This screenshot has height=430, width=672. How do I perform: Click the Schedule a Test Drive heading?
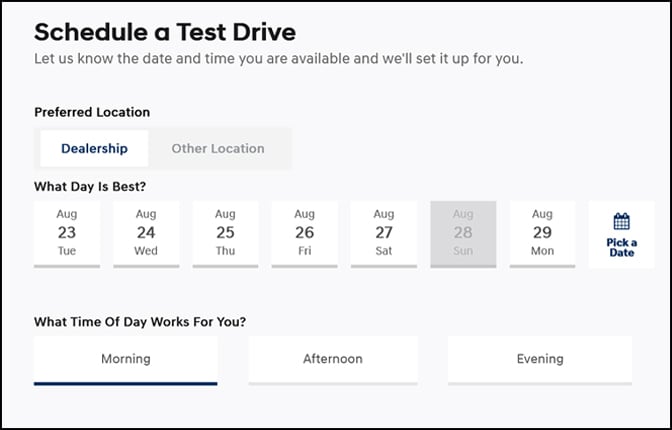[165, 32]
